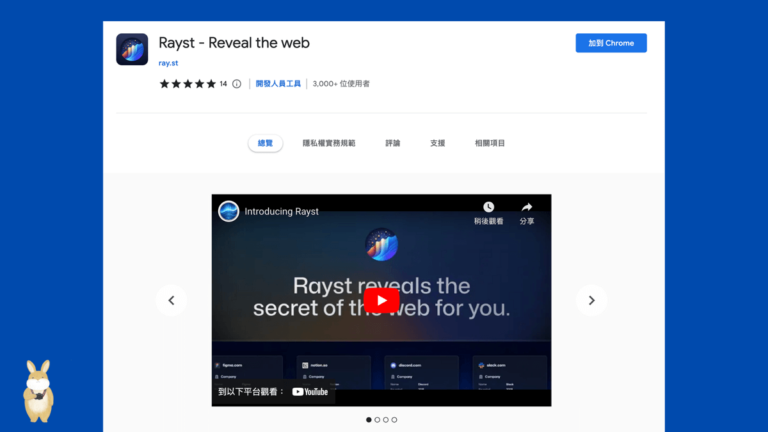This screenshot has width=768, height=432.
Task: Click the share arrow icon on video
Action: (x=527, y=207)
